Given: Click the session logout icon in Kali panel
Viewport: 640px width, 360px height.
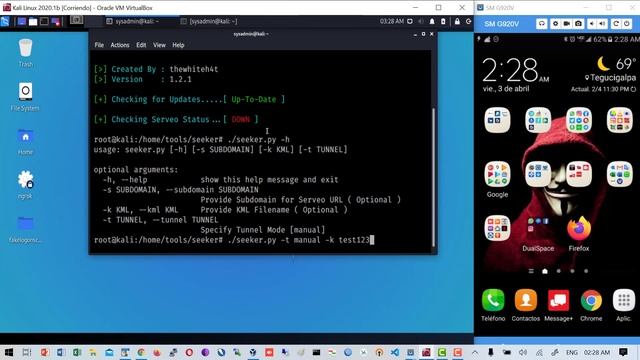Looking at the screenshot, I should (469, 21).
